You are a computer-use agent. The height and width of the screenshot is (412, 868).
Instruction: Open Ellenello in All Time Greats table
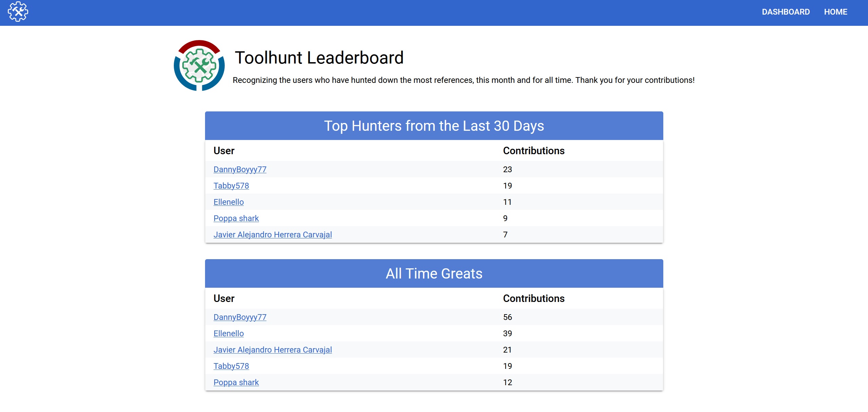[228, 333]
